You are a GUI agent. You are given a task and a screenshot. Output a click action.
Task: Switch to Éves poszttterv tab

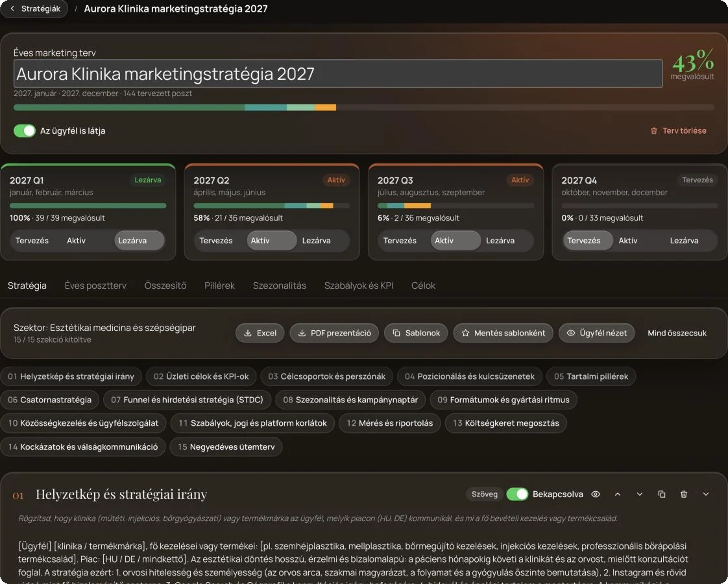click(x=95, y=286)
